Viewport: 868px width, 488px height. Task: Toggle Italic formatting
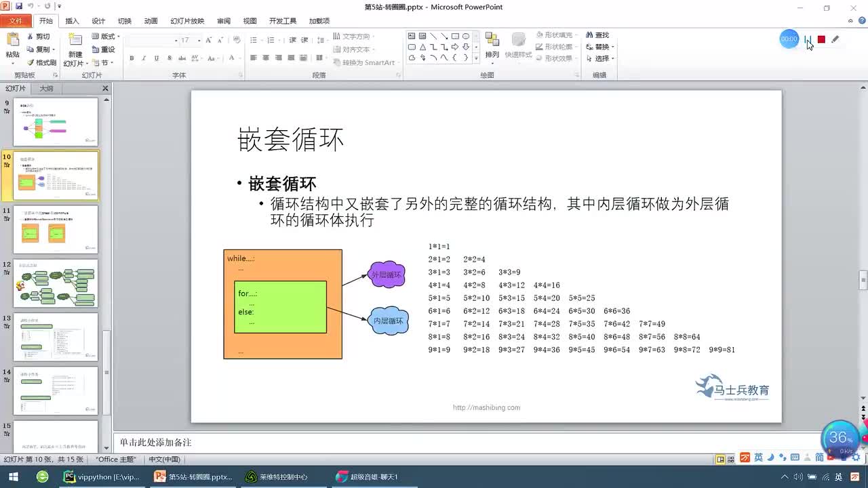click(144, 59)
